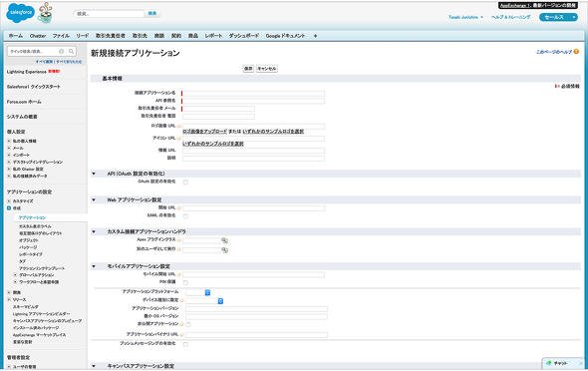Collapse the キャンバスアプリケーション設定 section

point(94,366)
